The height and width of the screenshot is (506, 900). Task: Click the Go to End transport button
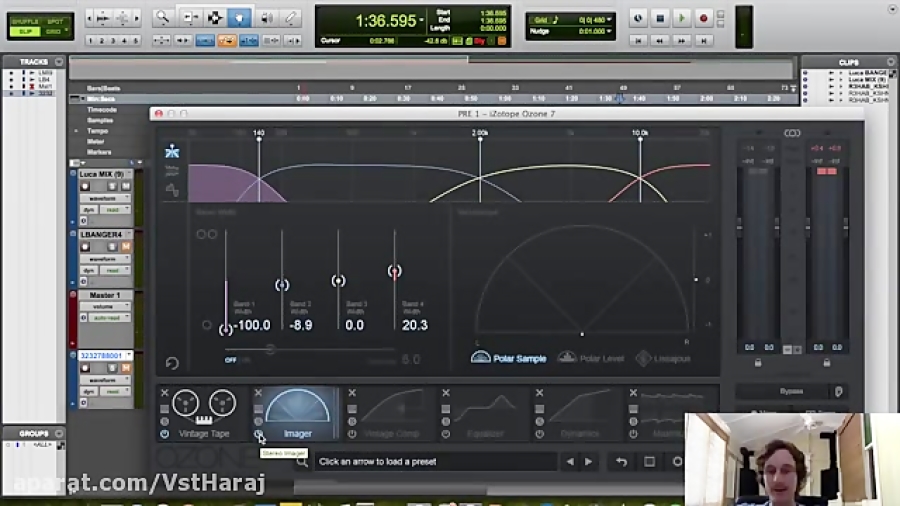pyautogui.click(x=703, y=41)
